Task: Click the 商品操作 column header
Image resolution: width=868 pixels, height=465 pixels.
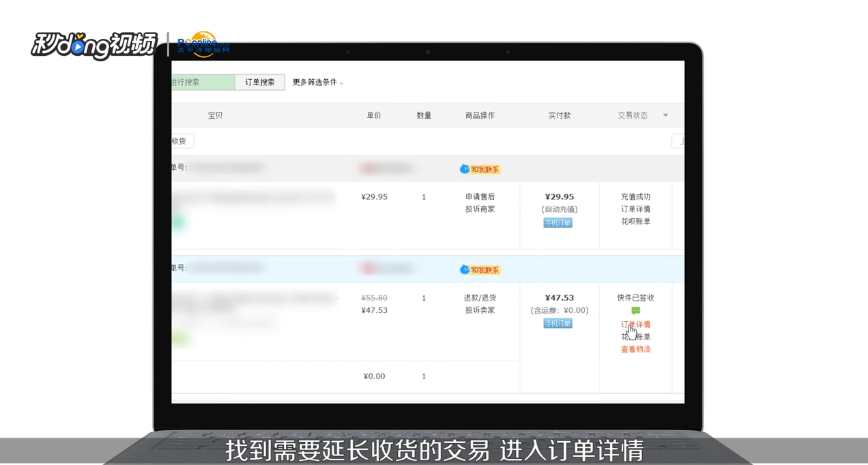Action: coord(480,116)
